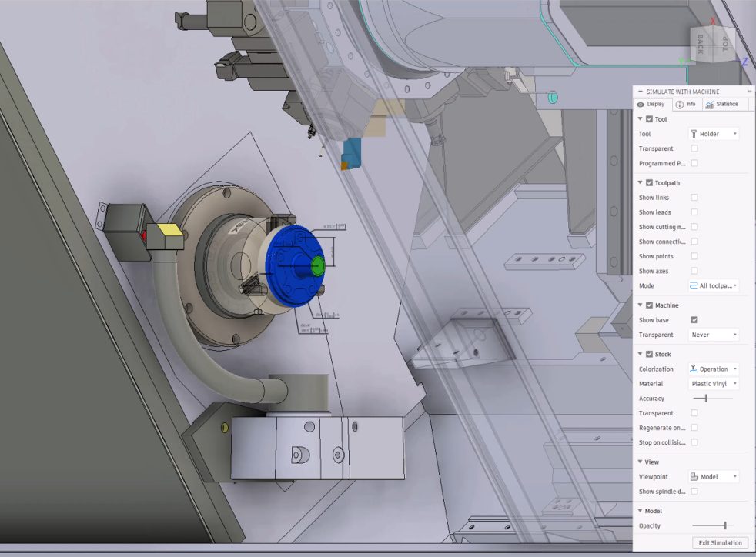Enable Show cutting moves checkbox

click(x=694, y=227)
